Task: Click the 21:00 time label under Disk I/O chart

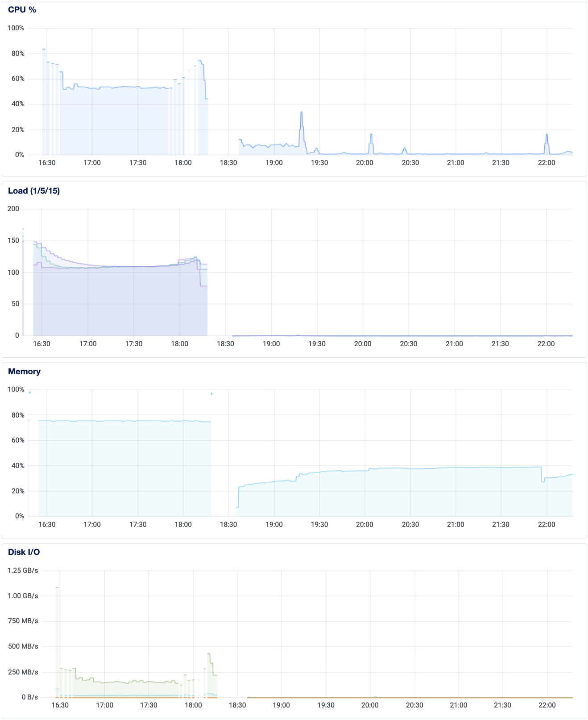Action: click(x=459, y=705)
